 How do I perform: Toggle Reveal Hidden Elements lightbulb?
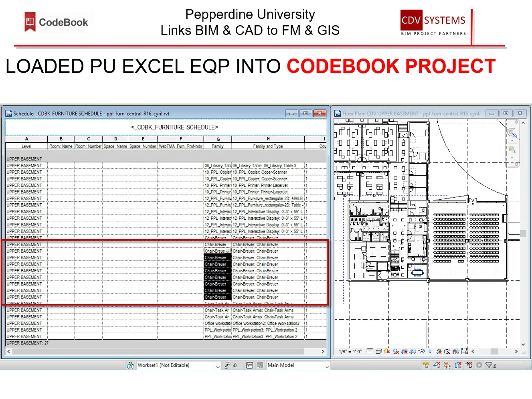click(430, 352)
